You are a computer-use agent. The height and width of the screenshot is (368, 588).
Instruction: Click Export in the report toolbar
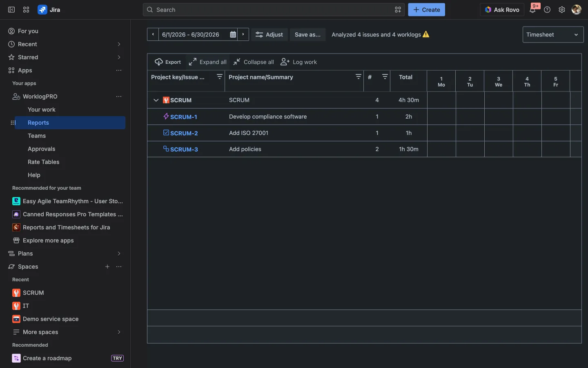(168, 62)
